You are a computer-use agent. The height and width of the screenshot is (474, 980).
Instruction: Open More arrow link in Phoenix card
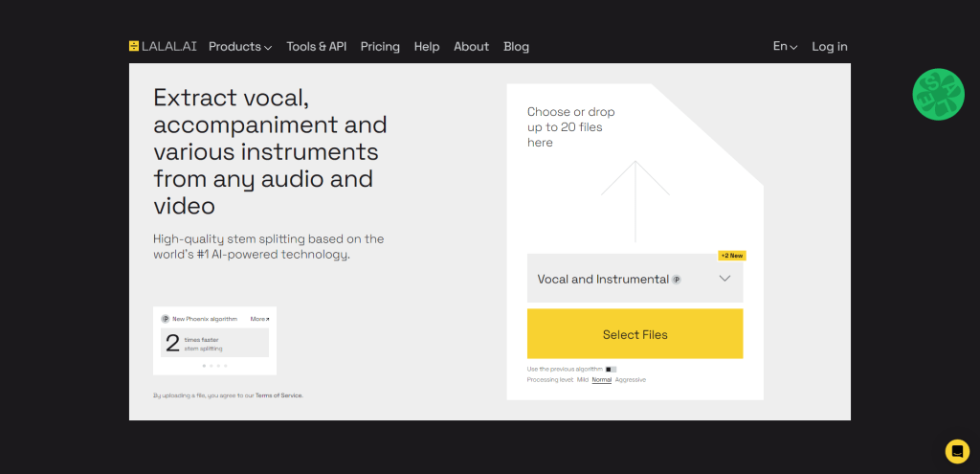pos(260,319)
